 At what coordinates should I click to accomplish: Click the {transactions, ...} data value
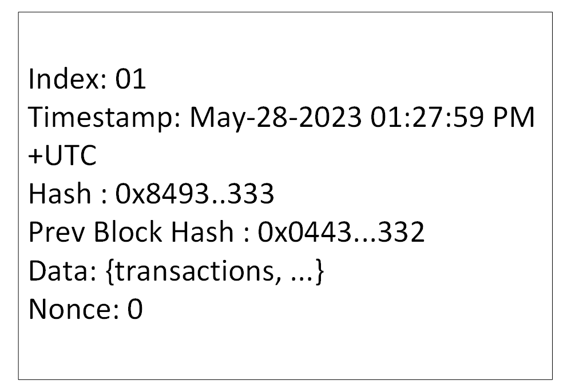(214, 272)
